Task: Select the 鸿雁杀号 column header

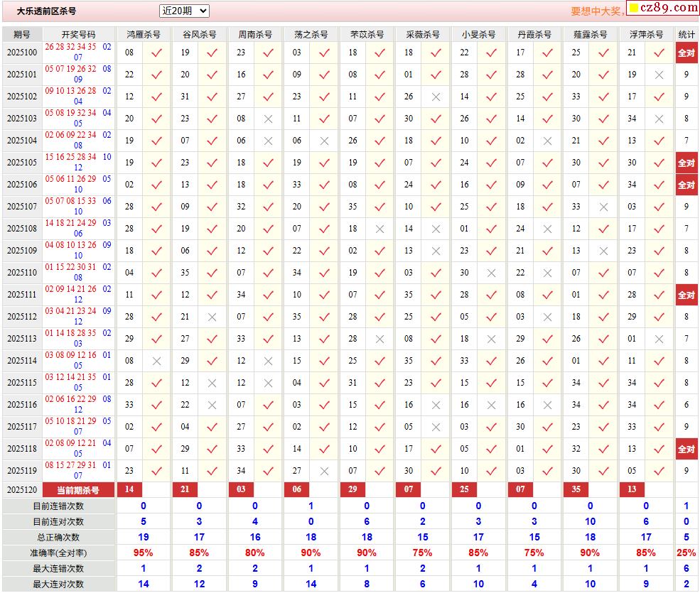Action: (x=144, y=34)
